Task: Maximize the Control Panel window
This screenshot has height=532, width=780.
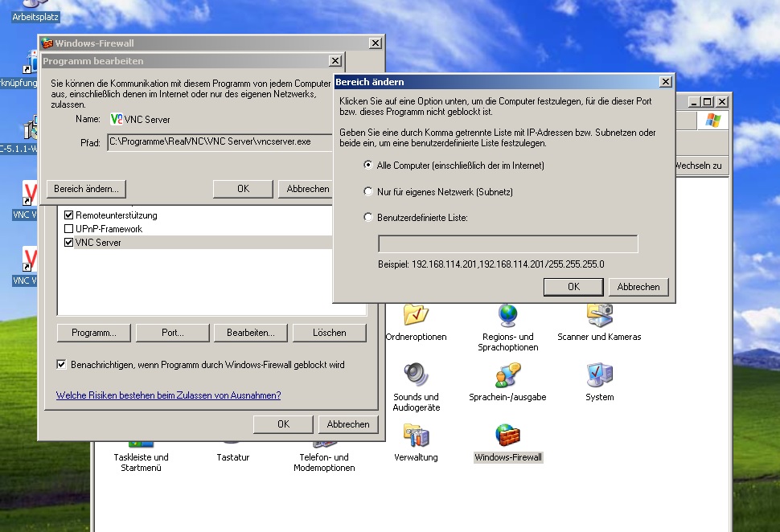Action: (x=706, y=102)
